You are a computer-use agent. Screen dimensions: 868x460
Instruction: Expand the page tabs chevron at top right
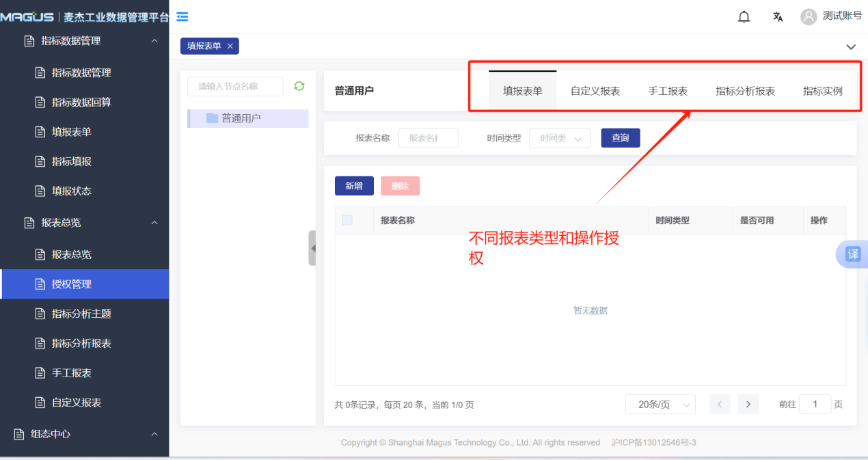(851, 47)
